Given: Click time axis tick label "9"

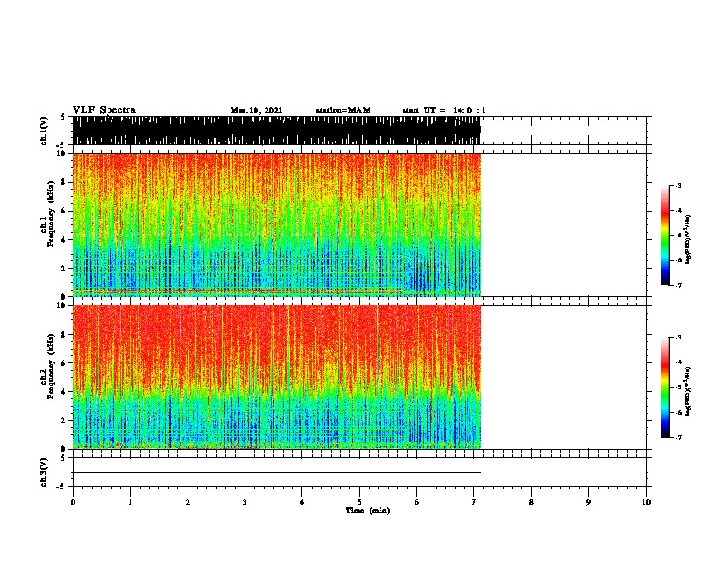Looking at the screenshot, I should click(x=588, y=502).
